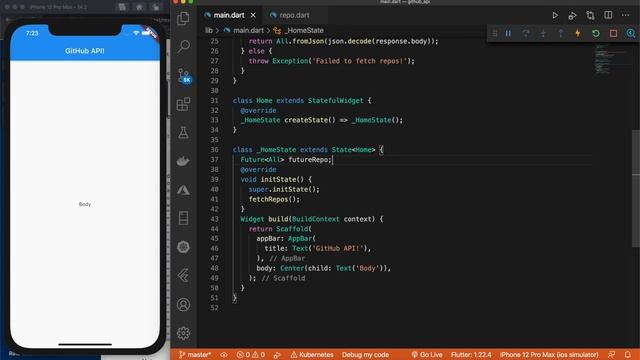Switch to the repo.dart tab
The image size is (640, 360).
click(x=294, y=15)
